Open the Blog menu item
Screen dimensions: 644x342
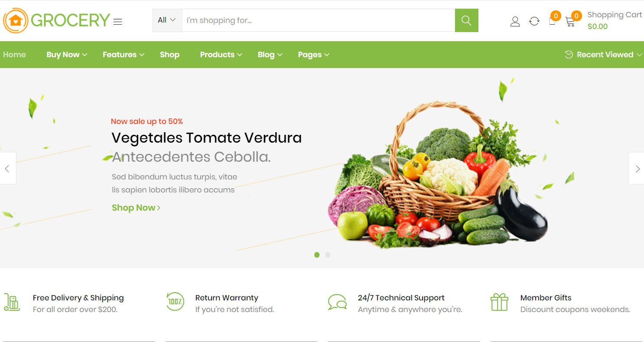coord(270,55)
